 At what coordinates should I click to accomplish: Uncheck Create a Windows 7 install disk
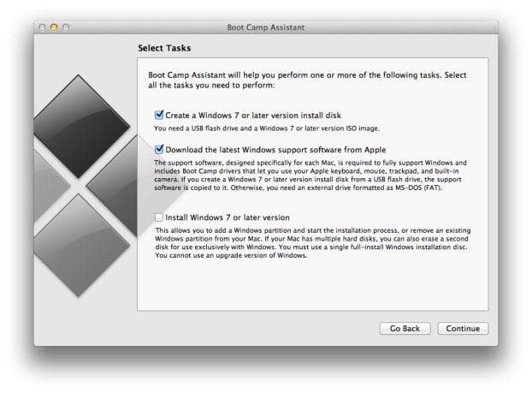[159, 115]
